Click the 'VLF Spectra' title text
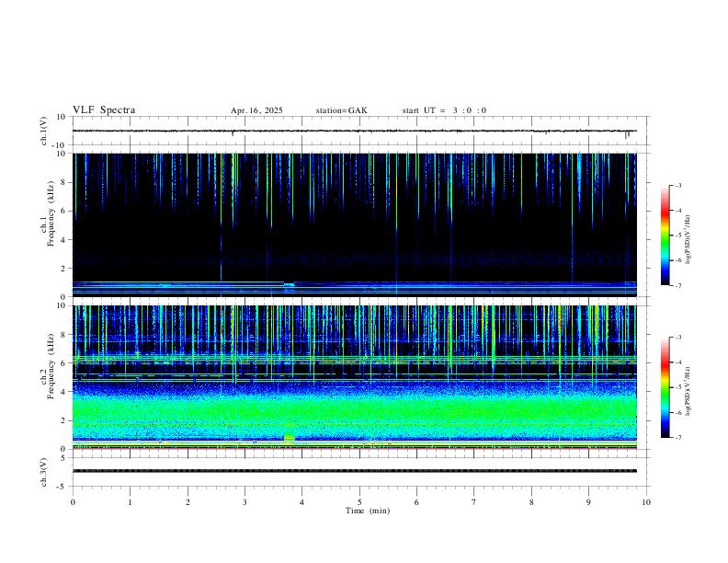 click(x=104, y=110)
